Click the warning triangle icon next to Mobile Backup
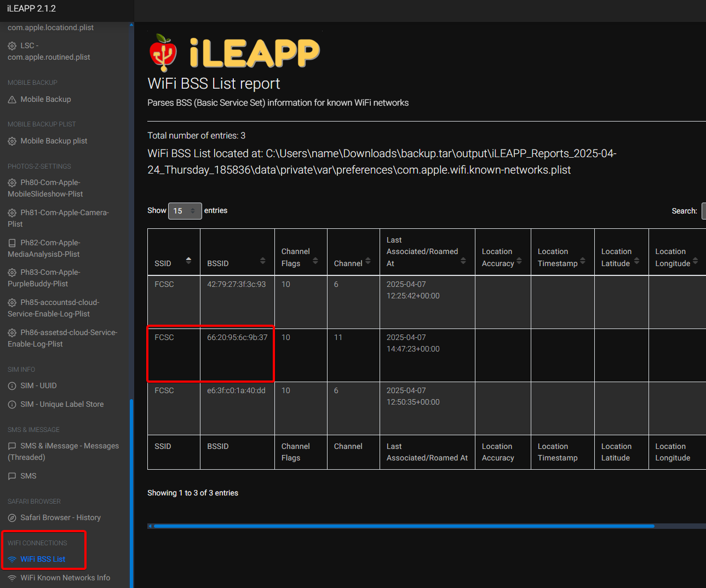Image resolution: width=706 pixels, height=588 pixels. 12,100
